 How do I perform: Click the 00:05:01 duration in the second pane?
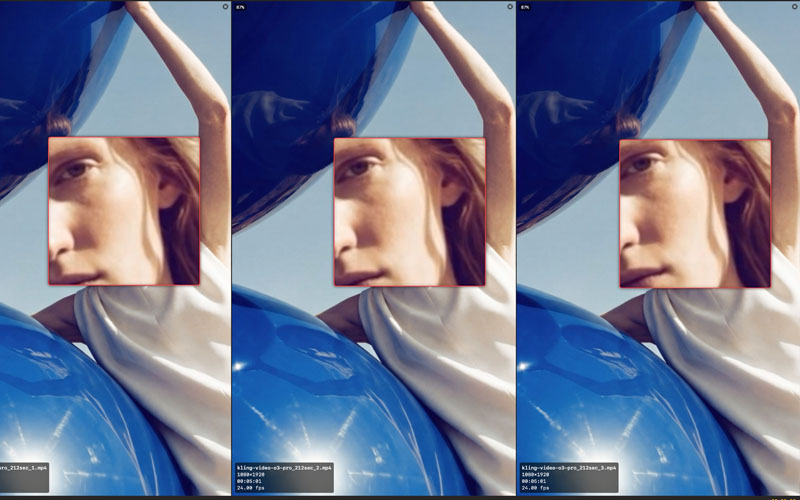[x=249, y=481]
